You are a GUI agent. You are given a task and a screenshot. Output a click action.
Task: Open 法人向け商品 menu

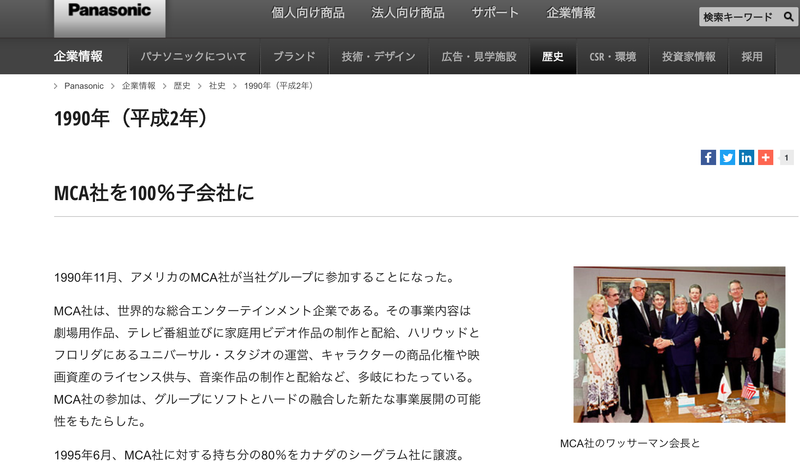(408, 13)
